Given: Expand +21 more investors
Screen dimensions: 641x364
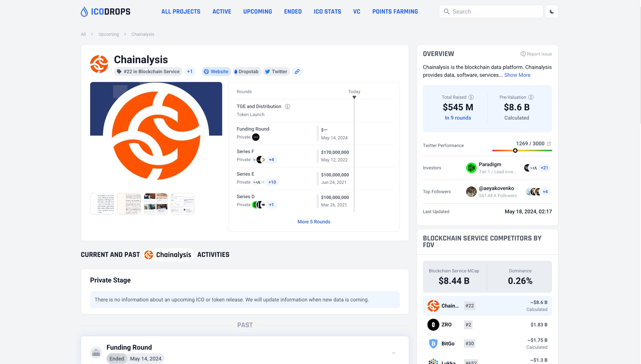Looking at the screenshot, I should click(x=544, y=168).
